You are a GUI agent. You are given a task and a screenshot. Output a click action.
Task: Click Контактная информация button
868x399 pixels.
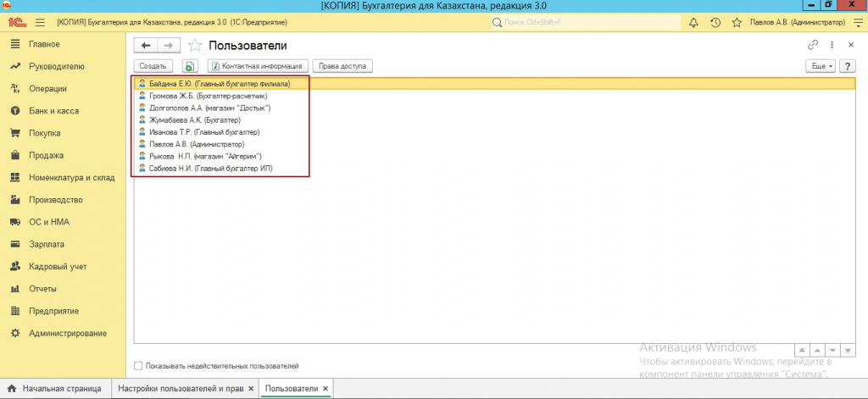pyautogui.click(x=258, y=66)
